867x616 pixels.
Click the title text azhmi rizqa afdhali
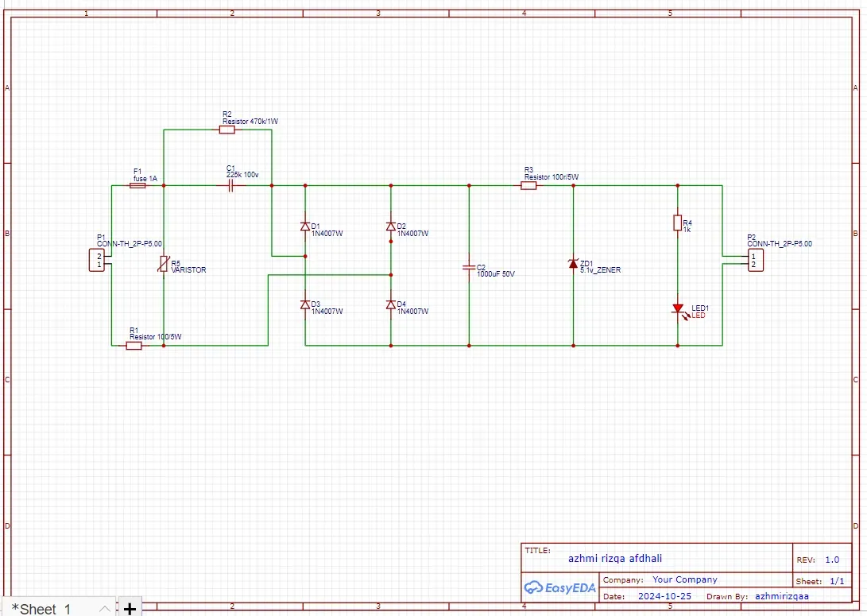615,559
